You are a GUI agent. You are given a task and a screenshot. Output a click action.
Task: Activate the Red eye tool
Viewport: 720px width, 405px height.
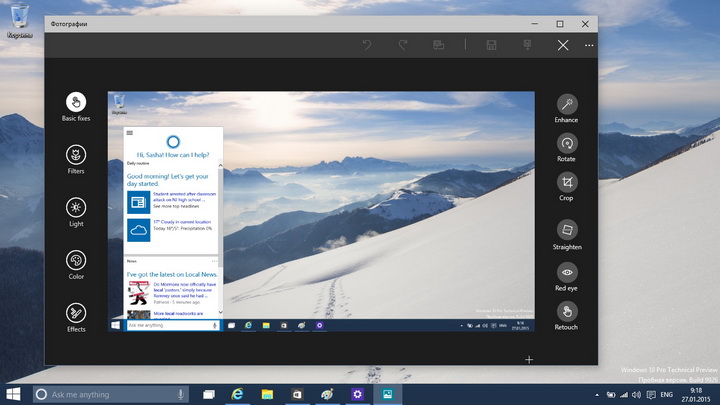(x=566, y=272)
